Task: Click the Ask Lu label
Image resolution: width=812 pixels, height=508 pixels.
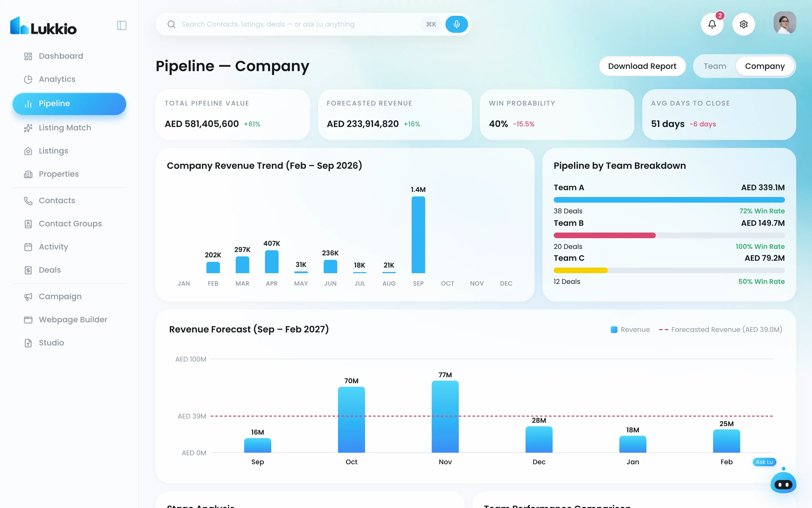Action: pyautogui.click(x=764, y=462)
